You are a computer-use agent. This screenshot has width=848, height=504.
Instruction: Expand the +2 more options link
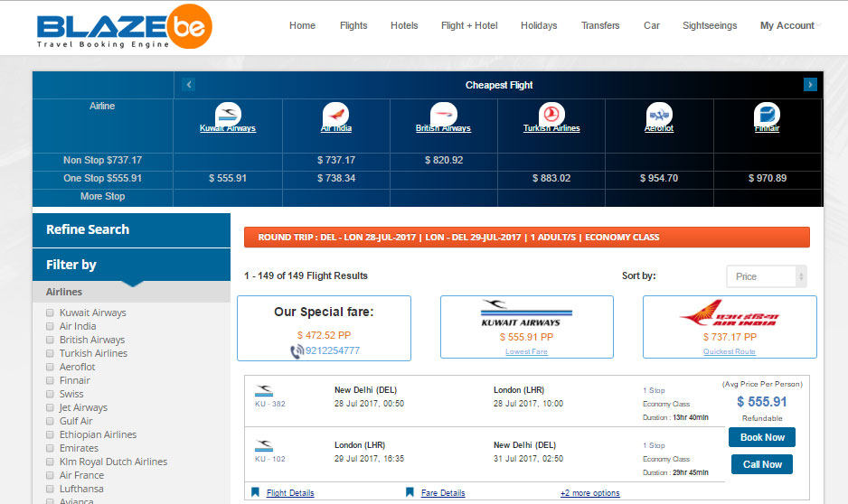[590, 492]
